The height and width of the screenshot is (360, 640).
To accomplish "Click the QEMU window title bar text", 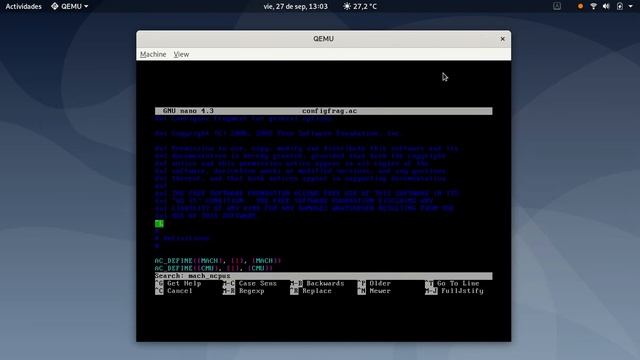I will [x=323, y=39].
